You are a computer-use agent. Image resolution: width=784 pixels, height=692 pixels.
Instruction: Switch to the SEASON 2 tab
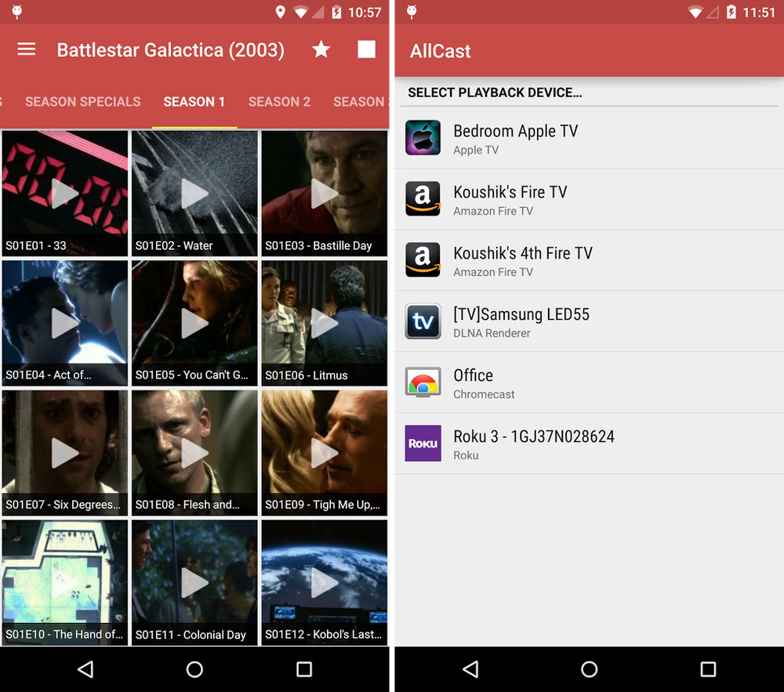(279, 101)
